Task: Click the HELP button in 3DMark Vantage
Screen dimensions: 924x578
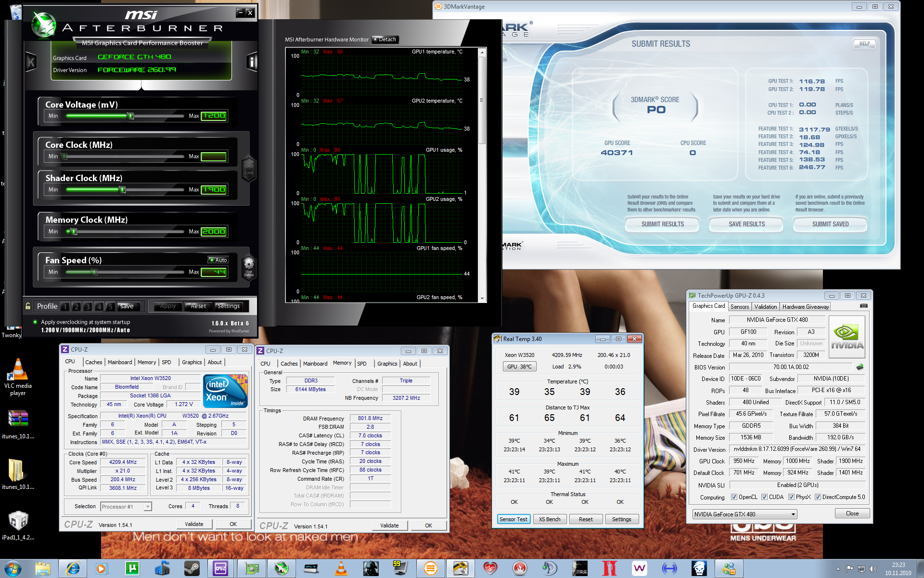Action: [x=864, y=43]
